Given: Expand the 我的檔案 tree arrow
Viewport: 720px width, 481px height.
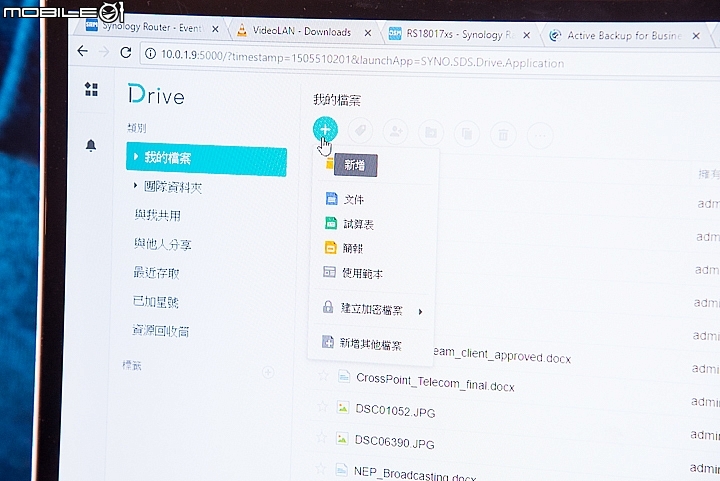Looking at the screenshot, I should (135, 157).
